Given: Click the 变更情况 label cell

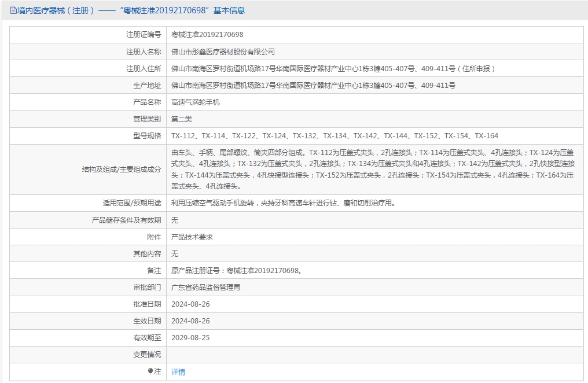Looking at the screenshot, I should pyautogui.click(x=88, y=355).
